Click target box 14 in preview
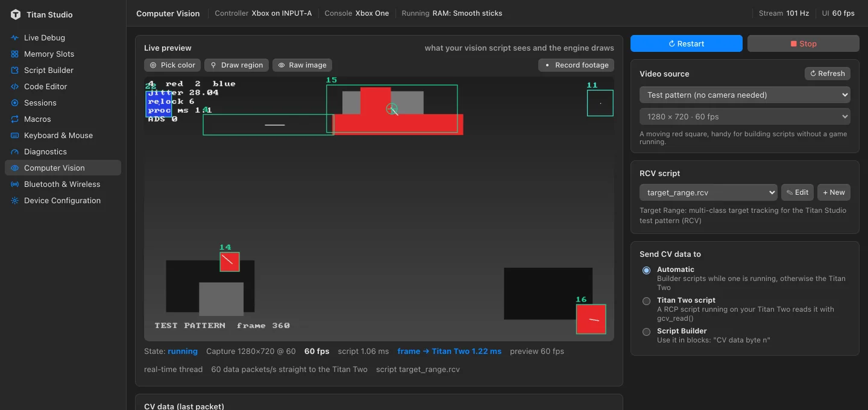The image size is (868, 410). coord(230,262)
